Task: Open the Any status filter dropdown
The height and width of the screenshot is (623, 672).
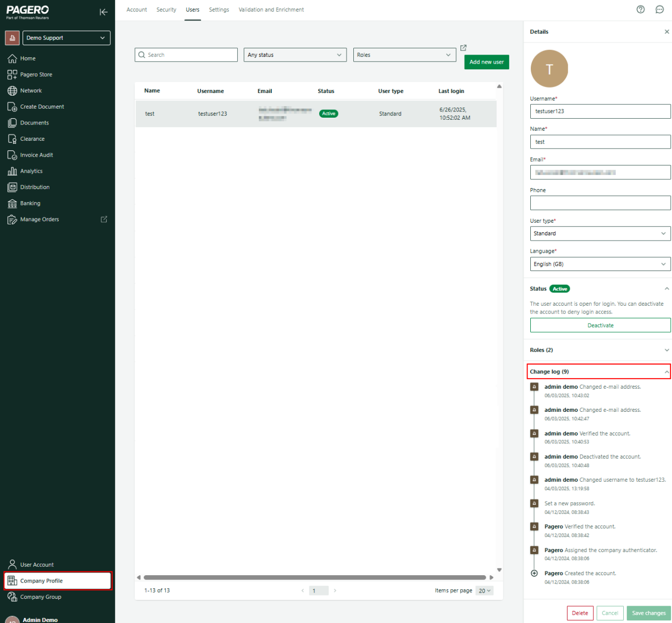Action: 295,55
